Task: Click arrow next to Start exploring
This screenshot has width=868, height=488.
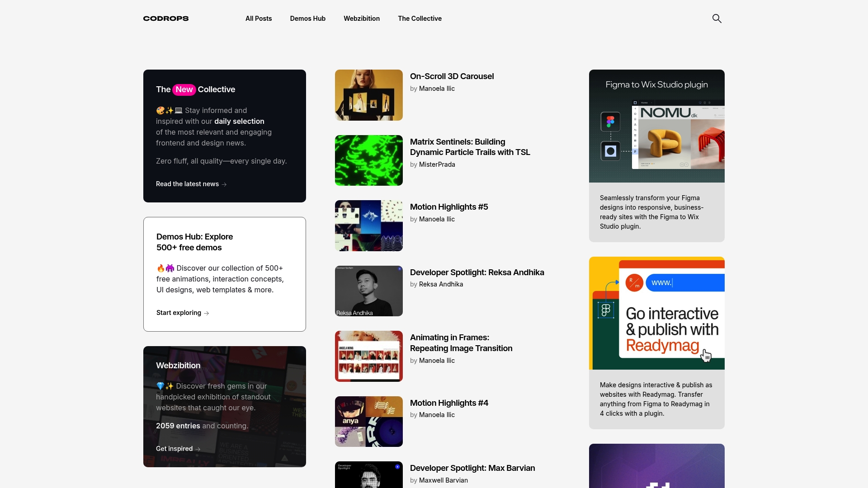Action: tap(207, 313)
